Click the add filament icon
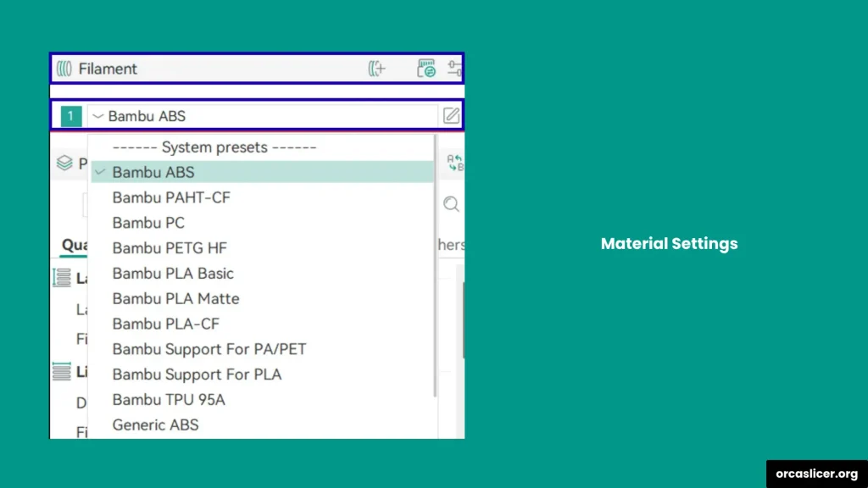Screen dimensions: 868x488 [376, 69]
